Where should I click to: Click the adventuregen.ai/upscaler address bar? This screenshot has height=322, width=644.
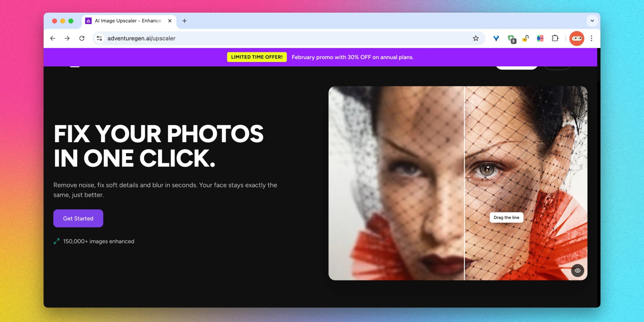[x=277, y=38]
